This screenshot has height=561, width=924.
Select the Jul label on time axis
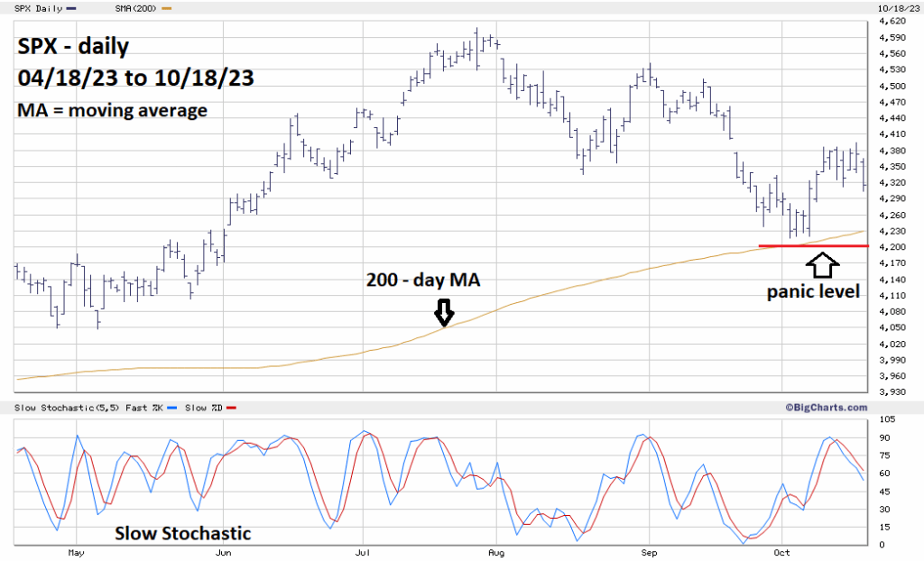point(363,550)
